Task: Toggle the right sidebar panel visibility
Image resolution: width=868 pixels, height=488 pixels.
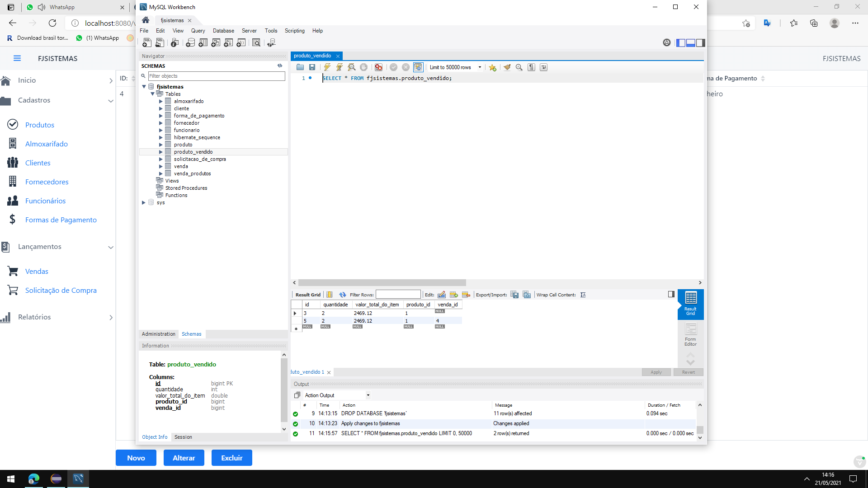Action: tap(700, 43)
